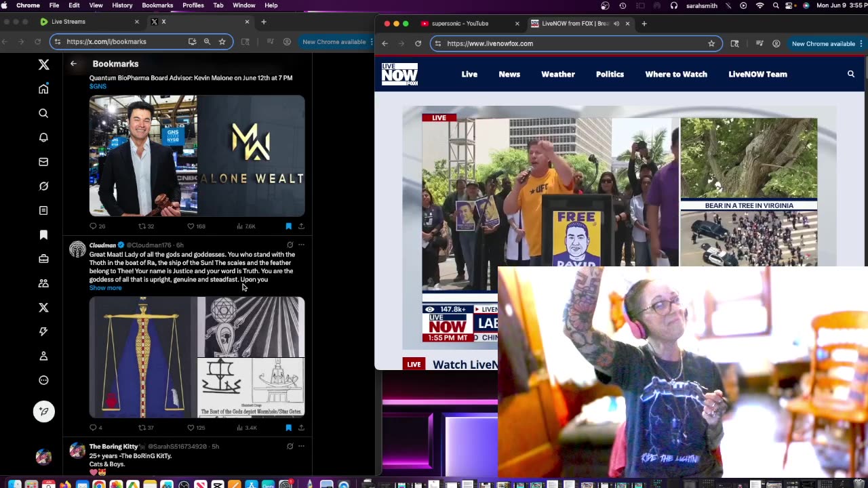The width and height of the screenshot is (868, 488).
Task: Open More circle icon in X sidebar
Action: tap(43, 380)
